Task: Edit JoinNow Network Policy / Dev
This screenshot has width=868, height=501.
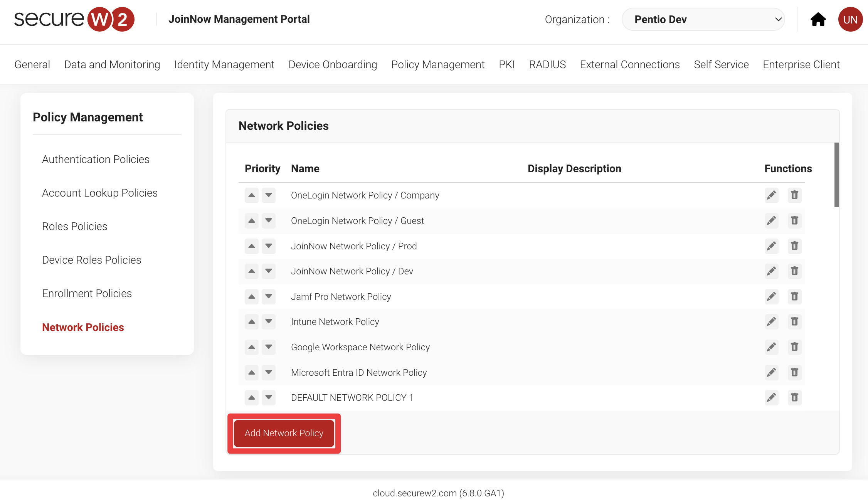Action: 771,271
